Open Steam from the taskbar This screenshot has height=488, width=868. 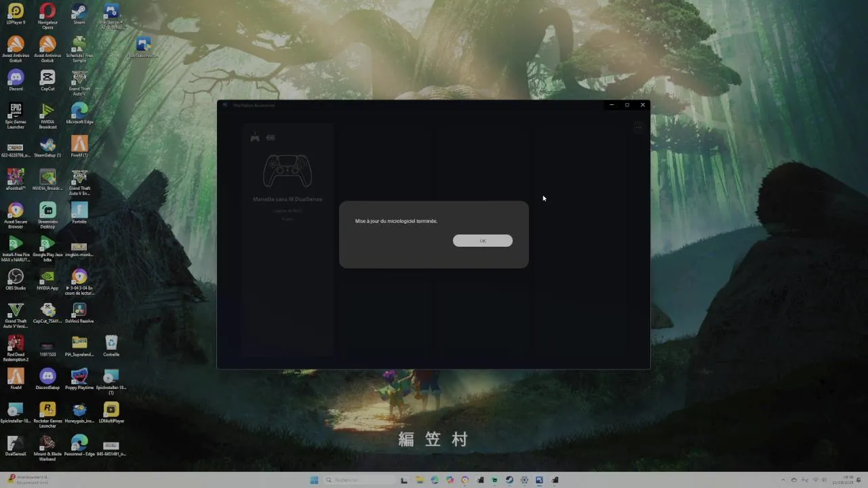coord(509,480)
